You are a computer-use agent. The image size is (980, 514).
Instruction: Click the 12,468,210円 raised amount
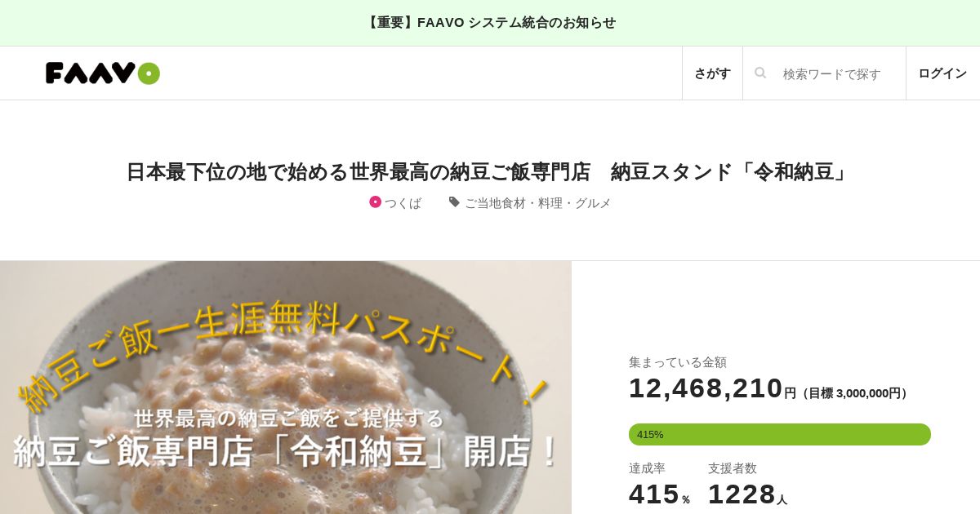712,388
